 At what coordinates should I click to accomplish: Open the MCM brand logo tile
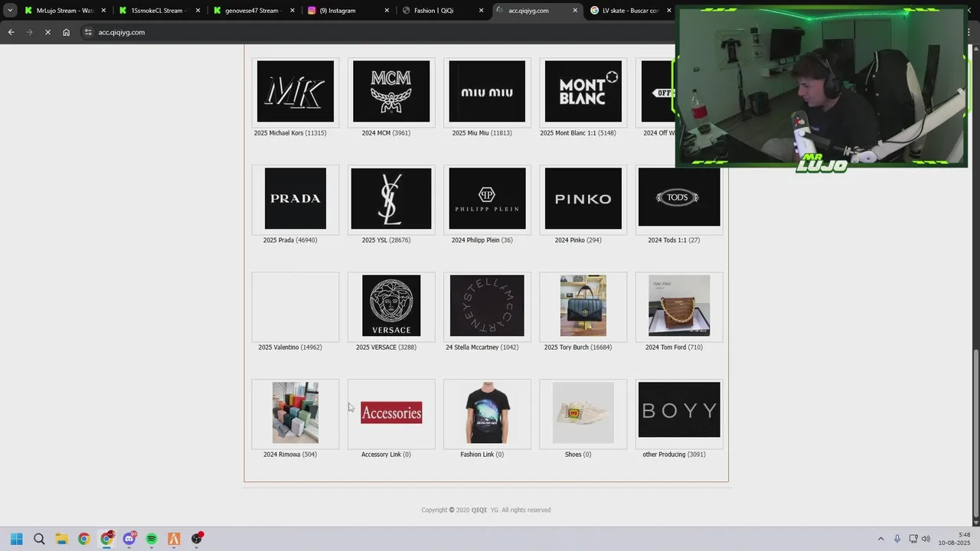[391, 91]
